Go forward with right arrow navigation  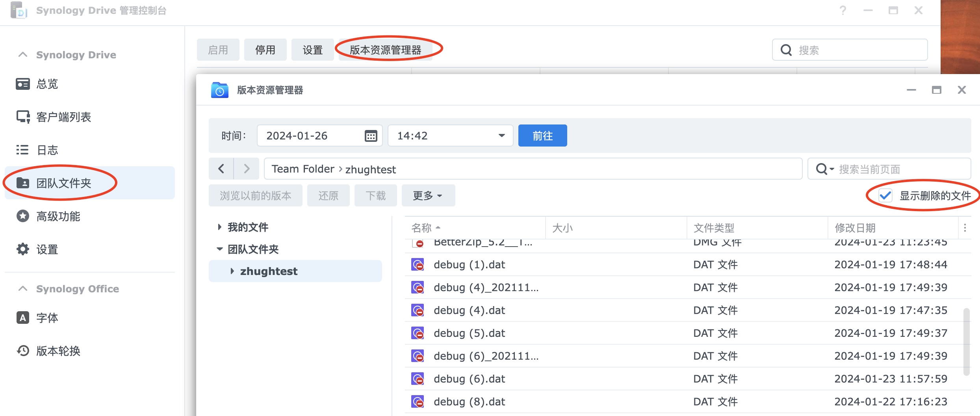pyautogui.click(x=247, y=169)
